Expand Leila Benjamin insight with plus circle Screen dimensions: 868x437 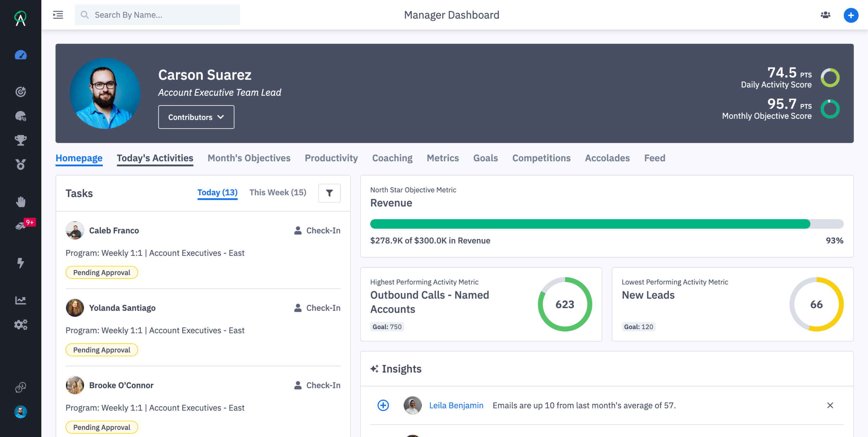(383, 405)
